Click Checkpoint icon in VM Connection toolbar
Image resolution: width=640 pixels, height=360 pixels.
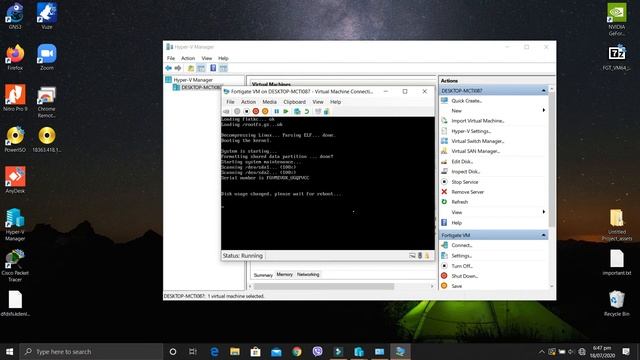coord(297,111)
